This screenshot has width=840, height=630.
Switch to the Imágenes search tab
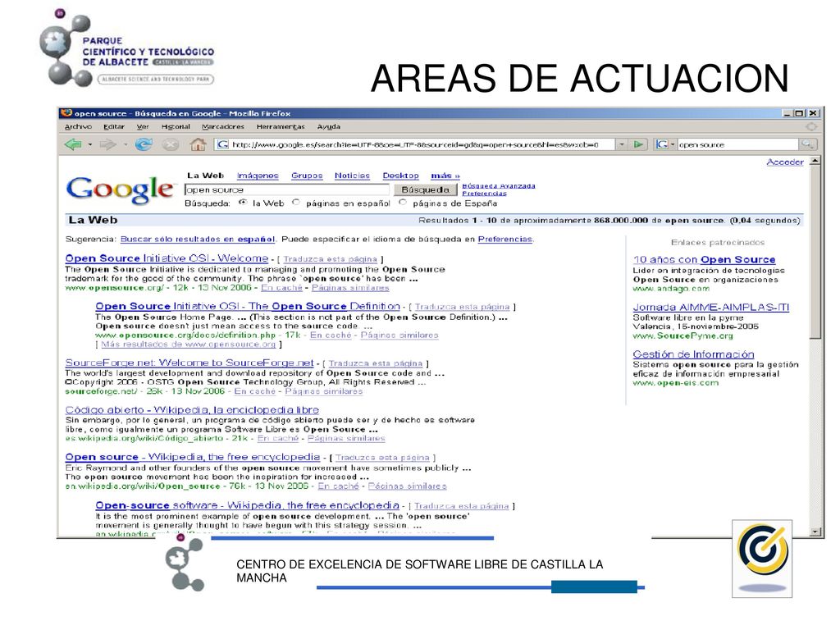pyautogui.click(x=258, y=176)
